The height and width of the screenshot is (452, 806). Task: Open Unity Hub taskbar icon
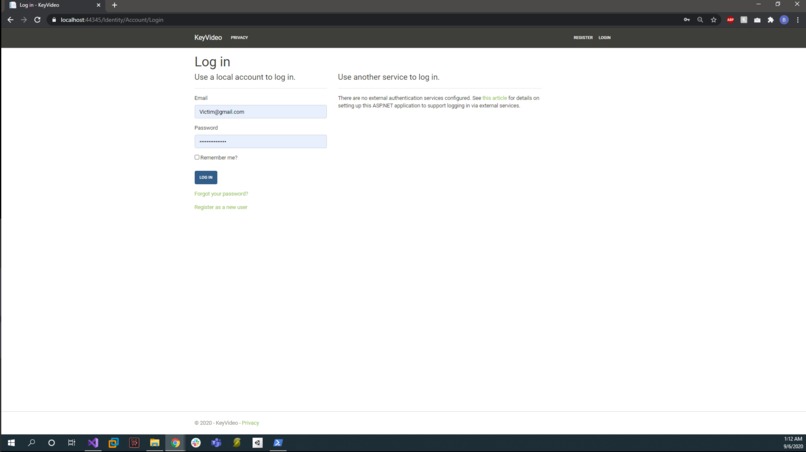pos(258,443)
